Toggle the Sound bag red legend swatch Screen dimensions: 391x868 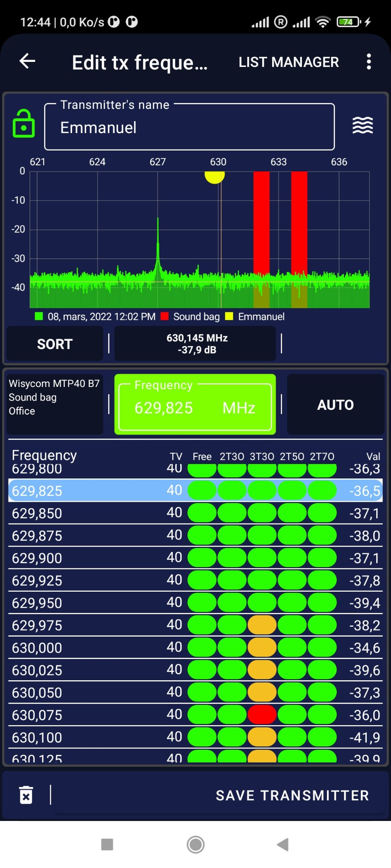[165, 317]
